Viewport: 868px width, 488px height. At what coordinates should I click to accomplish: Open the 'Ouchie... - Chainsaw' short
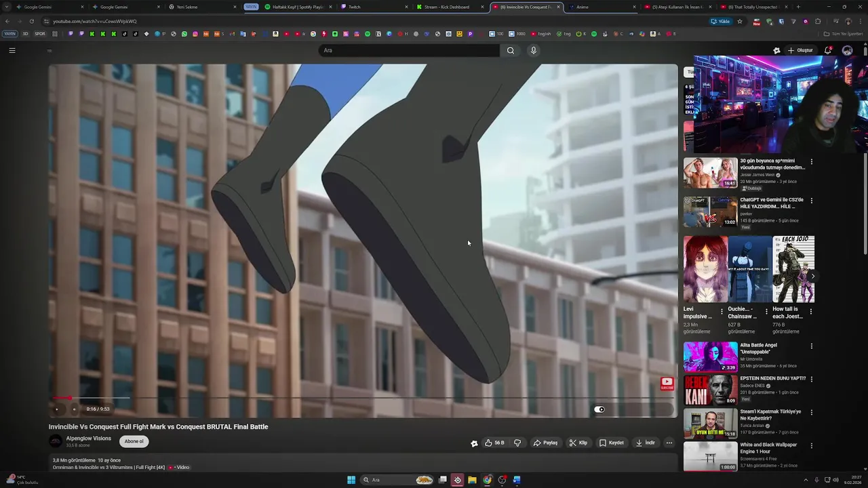click(x=750, y=269)
